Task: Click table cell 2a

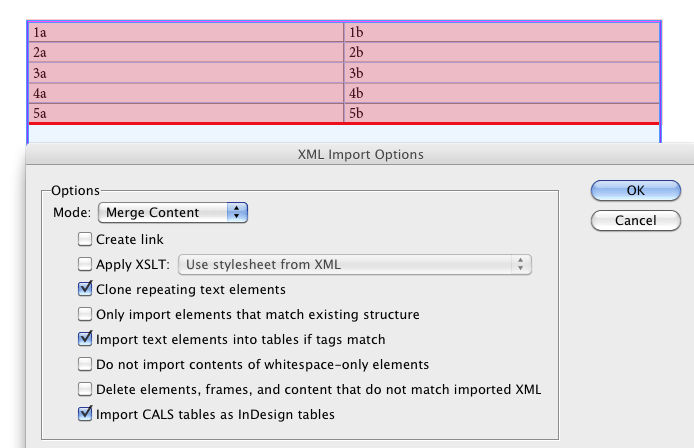Action: [186, 52]
